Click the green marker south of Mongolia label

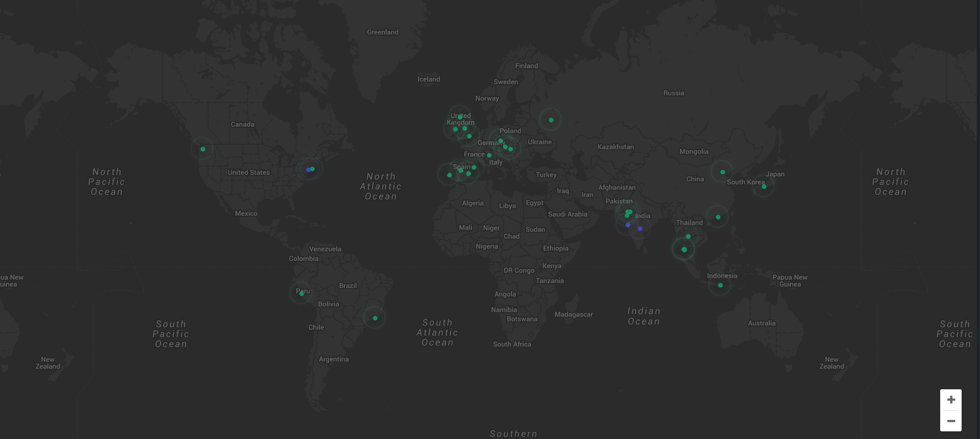(723, 172)
